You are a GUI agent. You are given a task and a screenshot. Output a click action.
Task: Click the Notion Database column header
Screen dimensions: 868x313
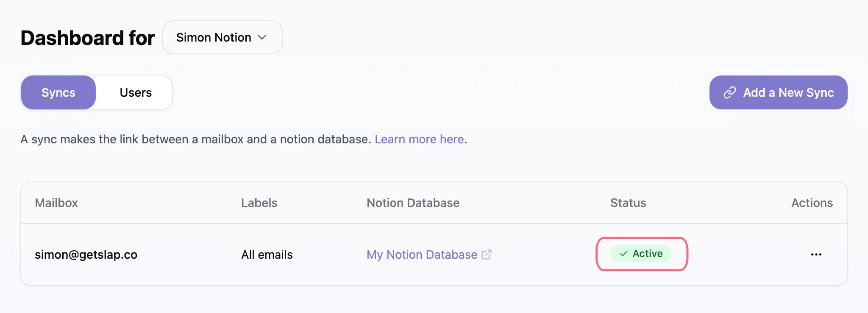[413, 203]
